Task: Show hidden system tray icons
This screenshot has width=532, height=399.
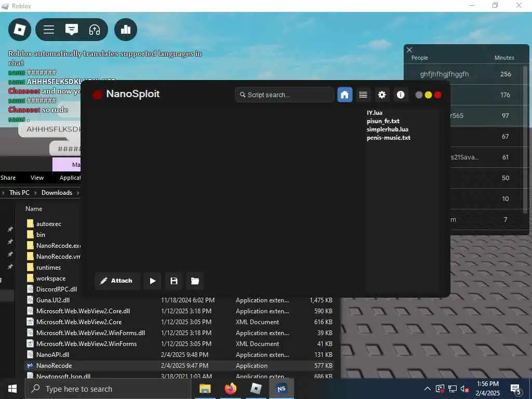Action: tap(428, 389)
